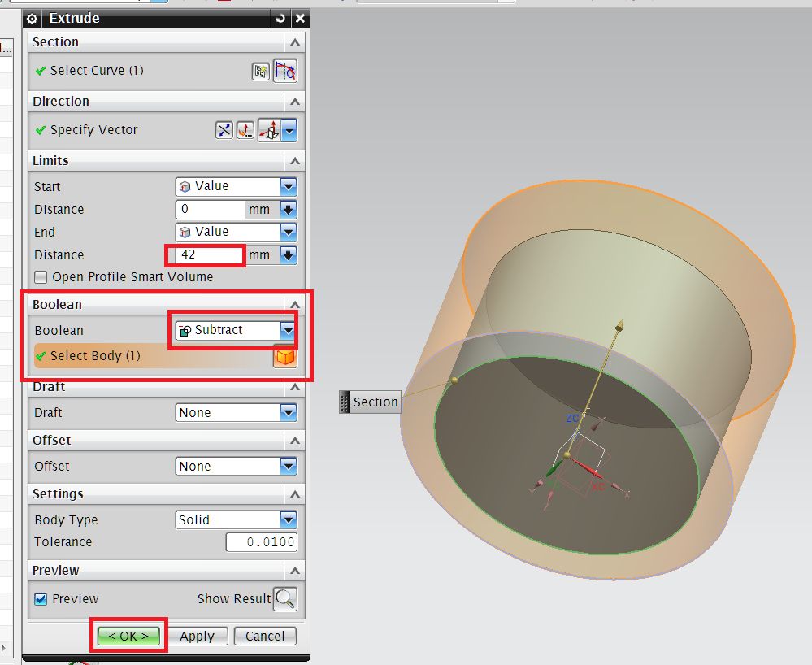The width and height of the screenshot is (812, 665).
Task: Open the dialog options gear on Extrude title bar
Action: point(31,18)
